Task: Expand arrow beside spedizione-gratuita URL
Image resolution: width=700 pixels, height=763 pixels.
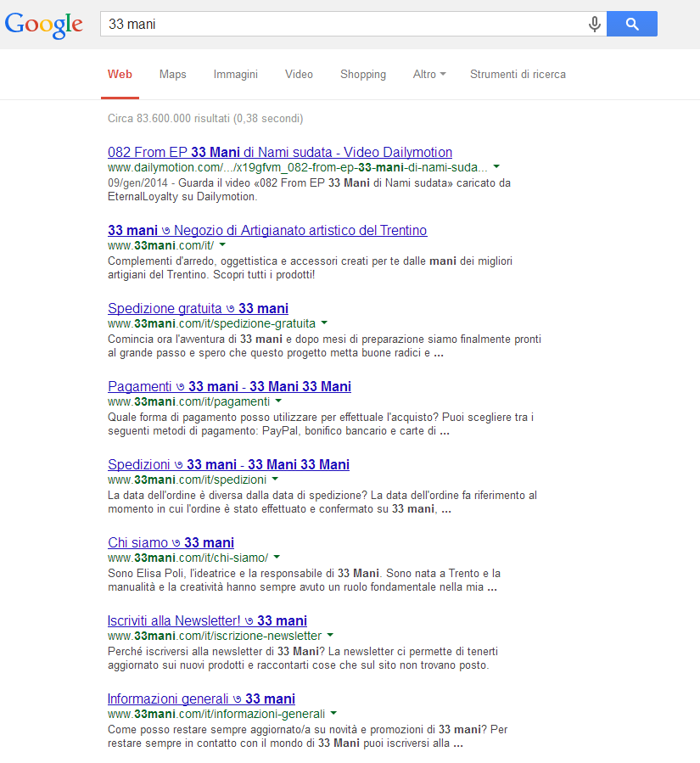Action: coord(324,323)
